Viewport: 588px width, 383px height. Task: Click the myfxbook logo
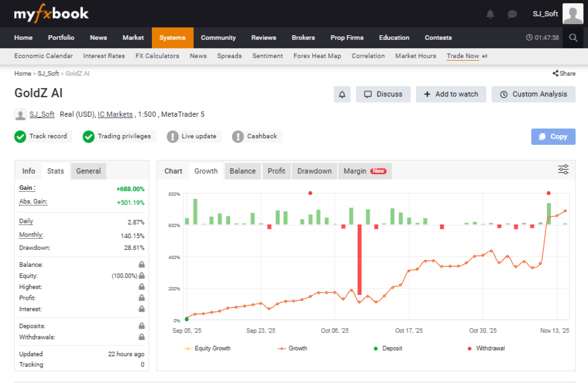click(51, 14)
